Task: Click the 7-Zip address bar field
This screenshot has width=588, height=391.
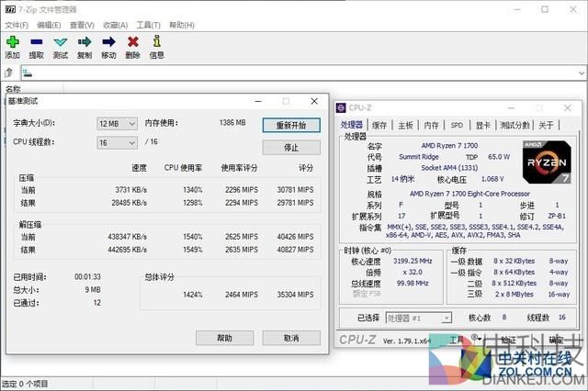Action: tap(300, 73)
